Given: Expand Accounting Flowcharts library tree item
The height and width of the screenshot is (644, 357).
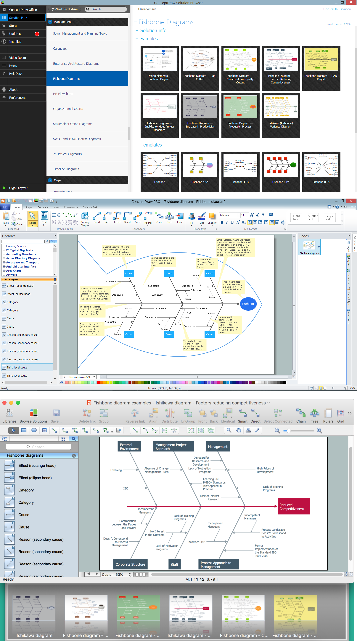Looking at the screenshot, I should (4, 254).
